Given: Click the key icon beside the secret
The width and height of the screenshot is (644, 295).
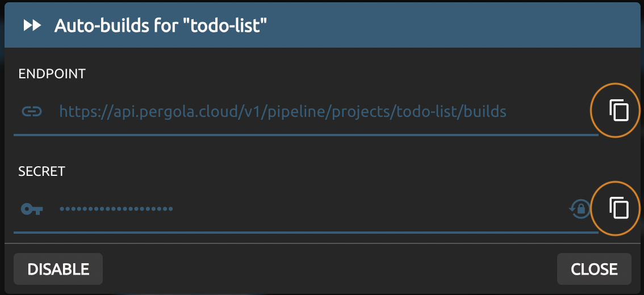Looking at the screenshot, I should point(32,209).
